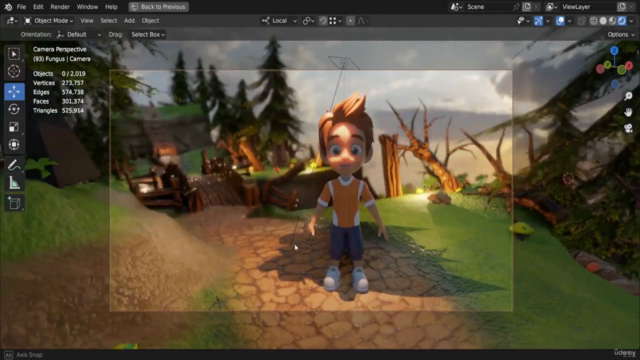Expand the gizmo options dropdown arrow

tap(548, 21)
